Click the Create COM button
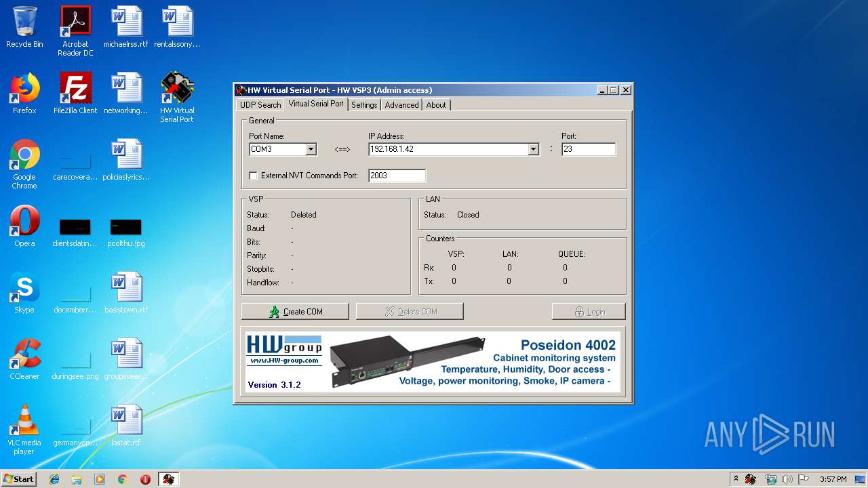The height and width of the screenshot is (488, 868). (x=295, y=312)
